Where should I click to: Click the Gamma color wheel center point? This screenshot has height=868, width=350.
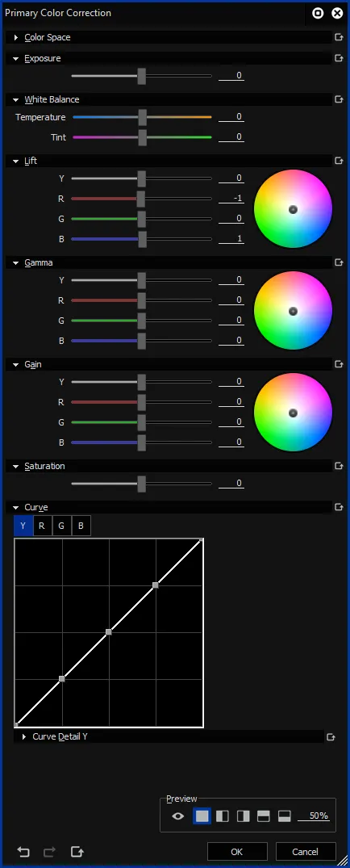pyautogui.click(x=293, y=311)
